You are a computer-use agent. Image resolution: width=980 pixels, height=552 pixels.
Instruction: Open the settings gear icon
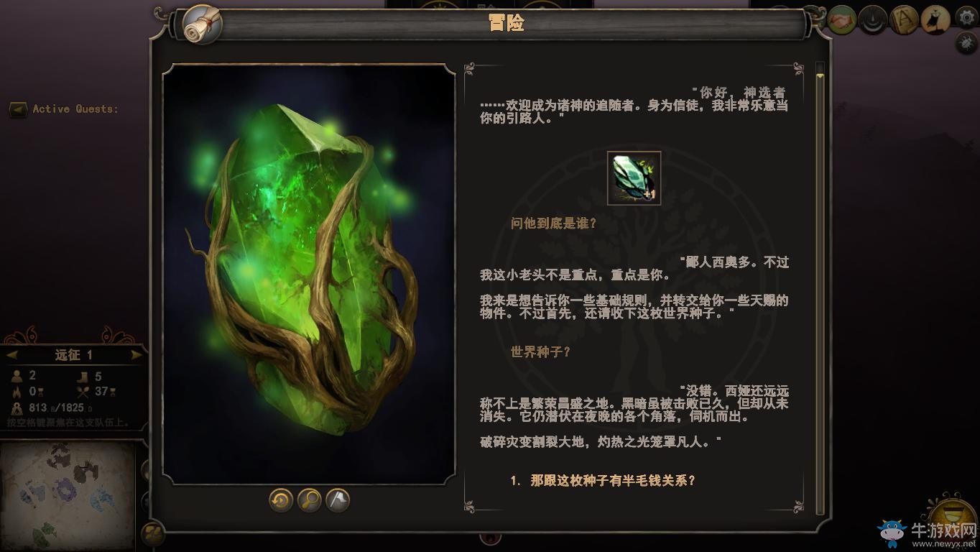point(966,18)
